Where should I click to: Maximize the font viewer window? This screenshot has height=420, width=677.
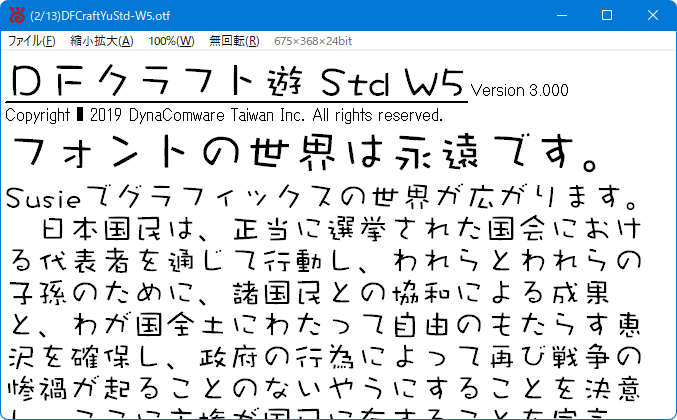(x=607, y=16)
